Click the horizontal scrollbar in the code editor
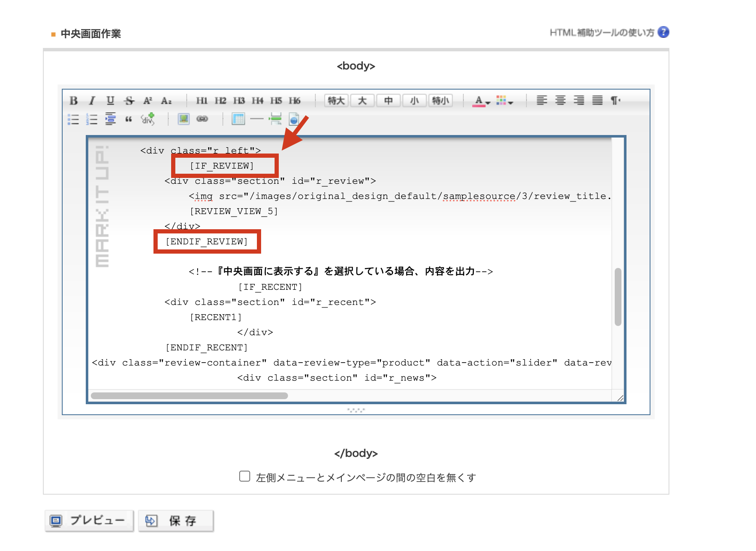 click(189, 396)
